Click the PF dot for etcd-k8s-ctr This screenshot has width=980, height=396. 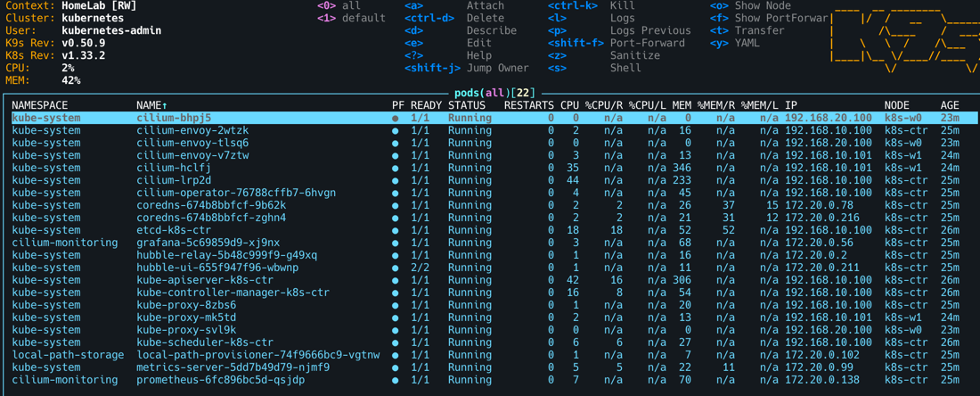coord(396,230)
